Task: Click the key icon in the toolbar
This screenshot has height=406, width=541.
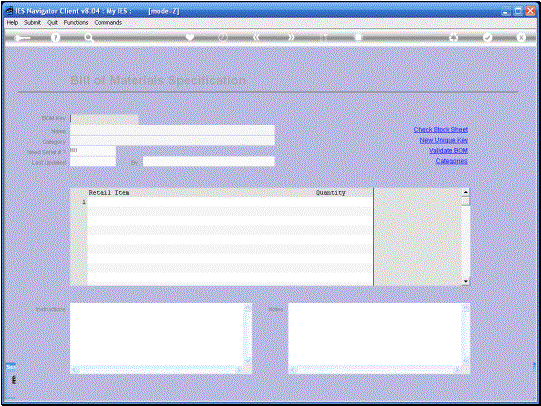Action: 22,37
